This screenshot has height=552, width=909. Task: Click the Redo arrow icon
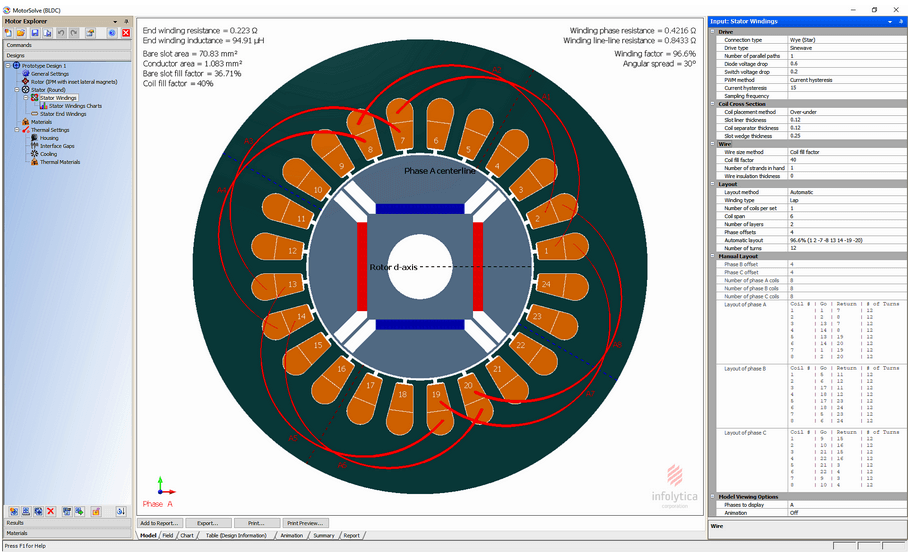74,33
